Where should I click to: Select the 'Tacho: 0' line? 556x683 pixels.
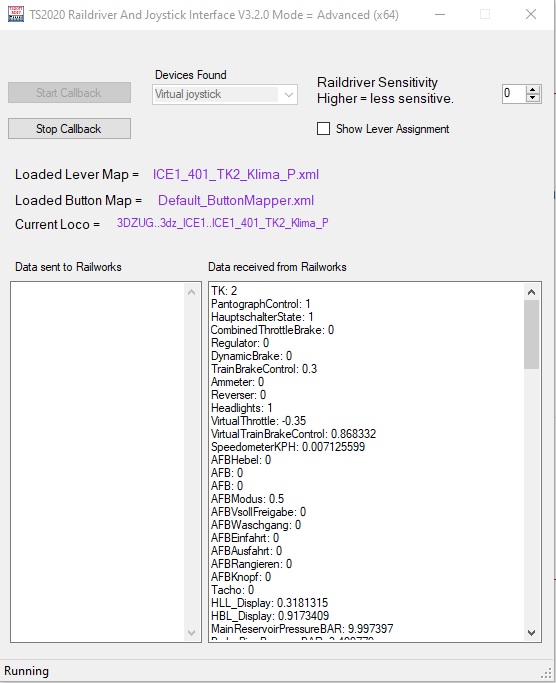(233, 590)
